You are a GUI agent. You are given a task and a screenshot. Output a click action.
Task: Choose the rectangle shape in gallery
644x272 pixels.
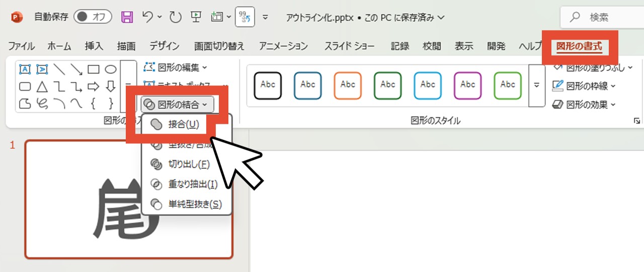94,69
